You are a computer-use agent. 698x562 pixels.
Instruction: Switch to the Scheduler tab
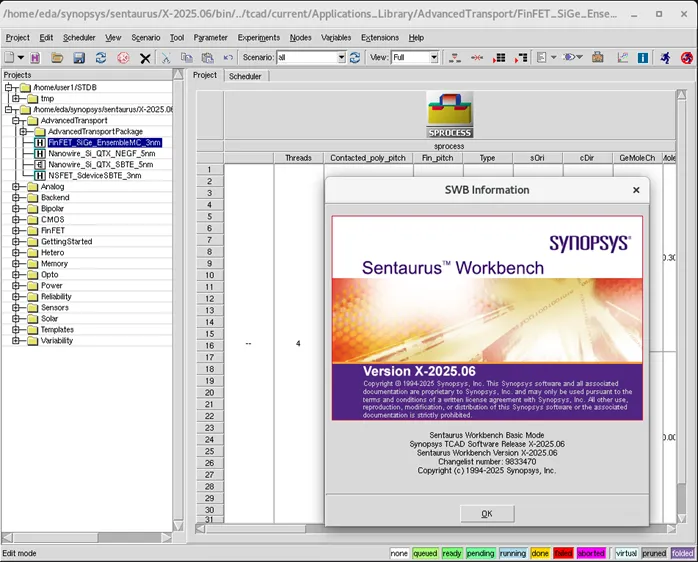(x=245, y=76)
